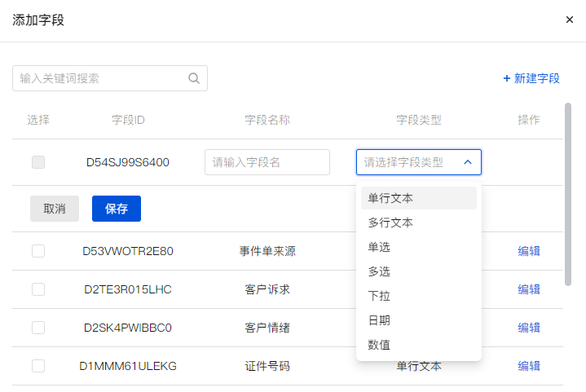Tick the checkbox for D2SK4PWIBBC0

[x=38, y=328]
